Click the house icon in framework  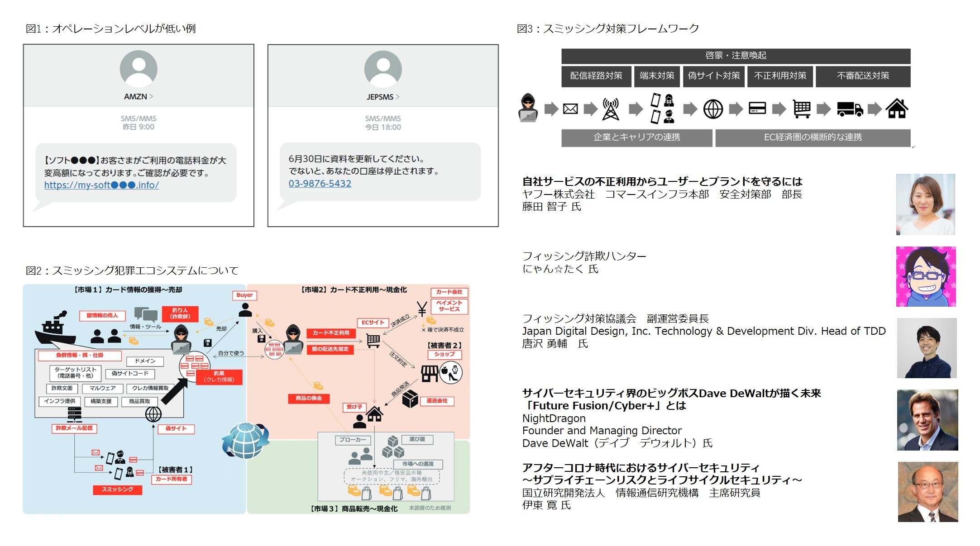(x=897, y=109)
